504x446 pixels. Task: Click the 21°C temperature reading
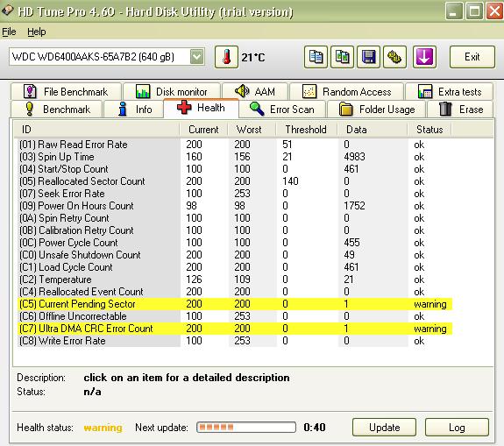pos(253,58)
